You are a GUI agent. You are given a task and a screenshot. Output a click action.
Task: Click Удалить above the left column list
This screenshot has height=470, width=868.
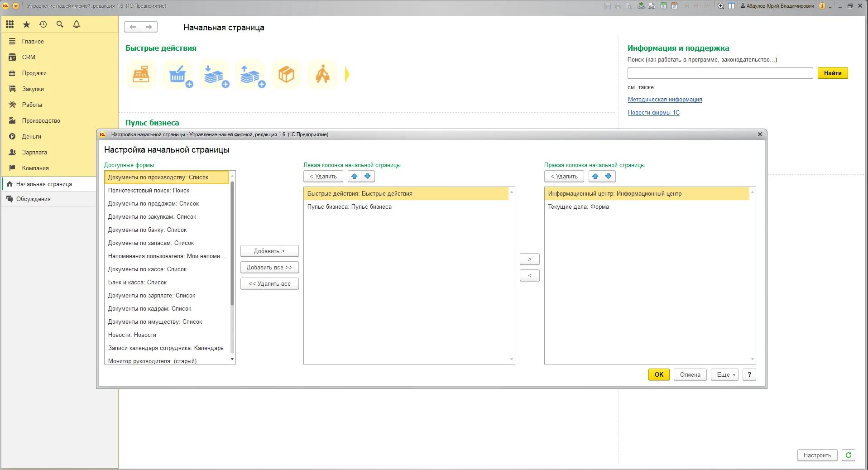323,176
